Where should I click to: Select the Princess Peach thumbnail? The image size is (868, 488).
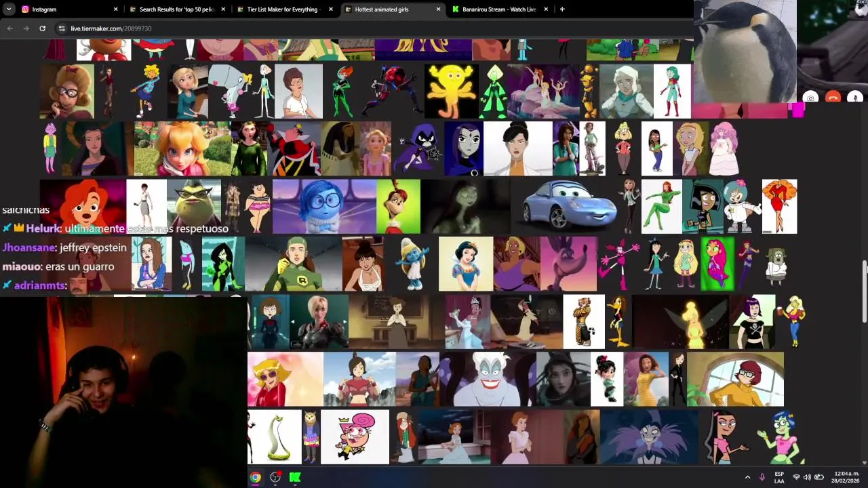pos(182,148)
